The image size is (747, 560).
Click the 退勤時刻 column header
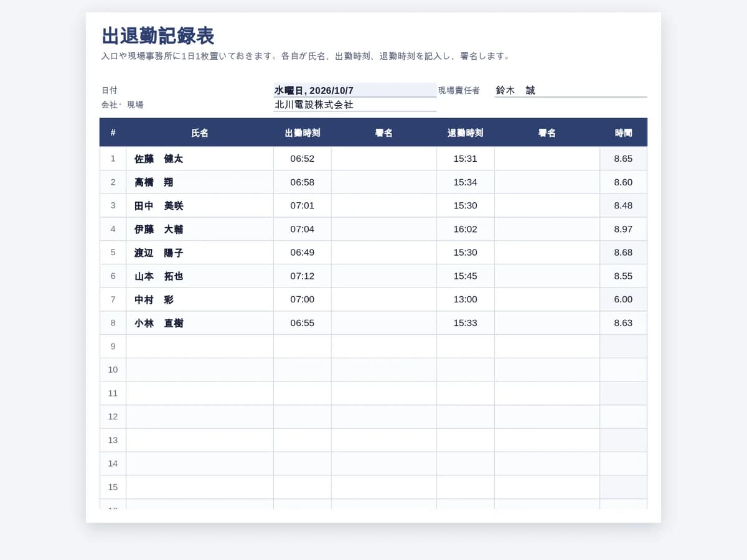tap(465, 133)
